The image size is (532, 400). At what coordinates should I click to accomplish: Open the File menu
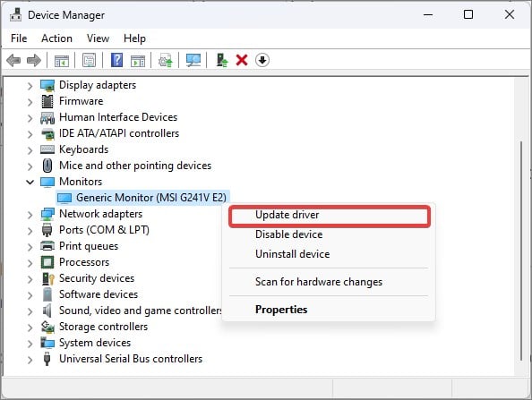click(19, 38)
